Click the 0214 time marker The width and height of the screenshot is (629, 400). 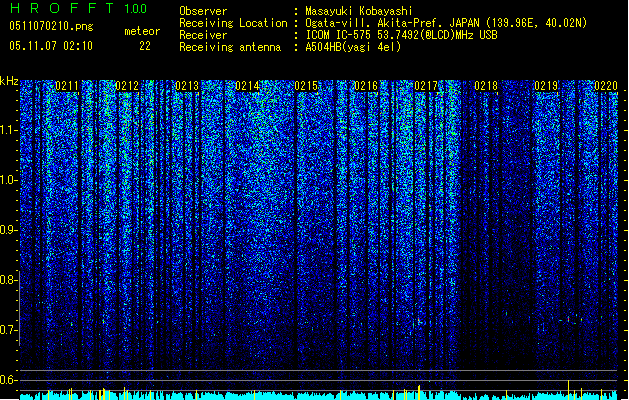[247, 86]
